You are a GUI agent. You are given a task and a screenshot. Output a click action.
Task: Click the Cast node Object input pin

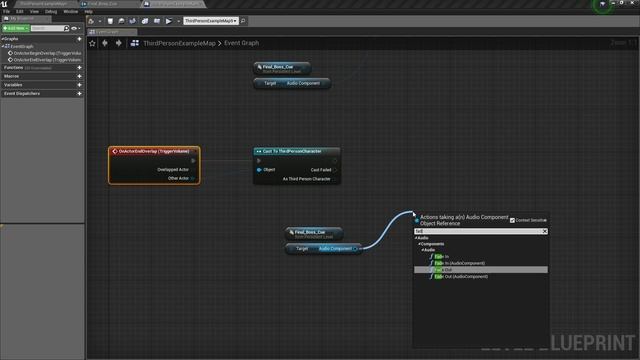259,170
